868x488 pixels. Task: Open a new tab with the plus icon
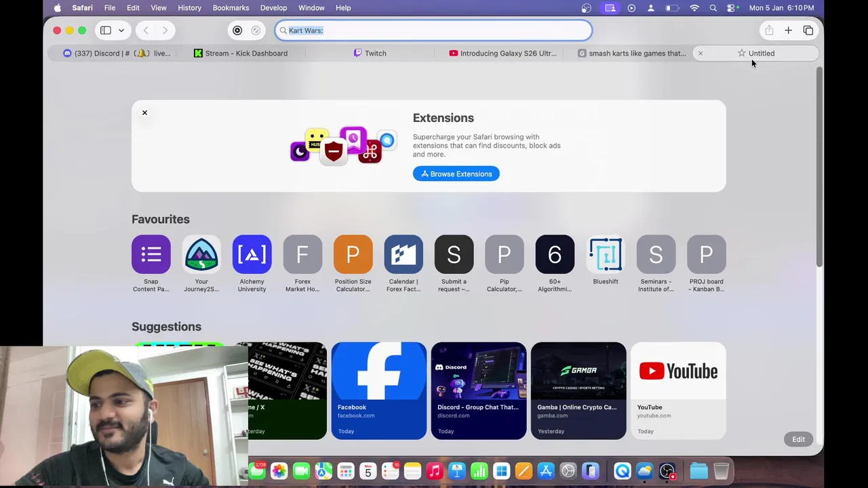[x=789, y=30]
